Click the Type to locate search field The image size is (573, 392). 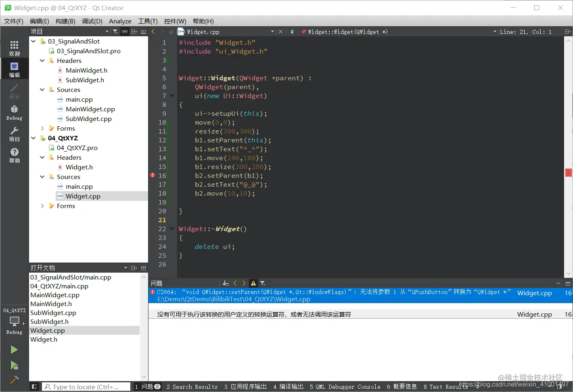point(86,387)
